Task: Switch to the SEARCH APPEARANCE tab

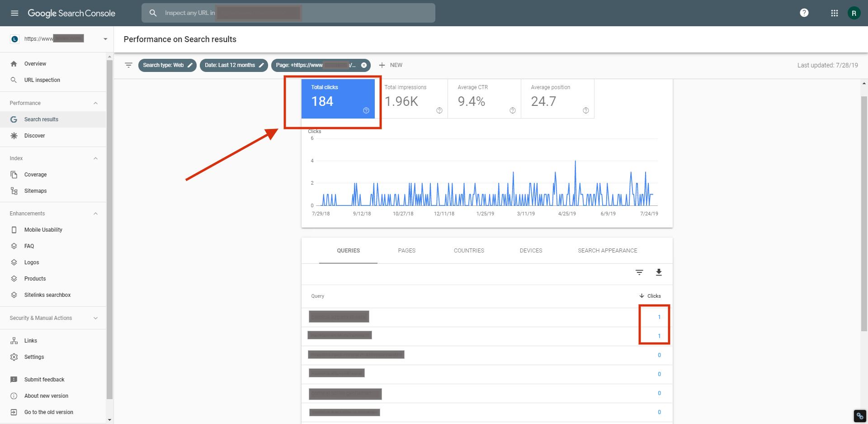Action: [x=608, y=251]
